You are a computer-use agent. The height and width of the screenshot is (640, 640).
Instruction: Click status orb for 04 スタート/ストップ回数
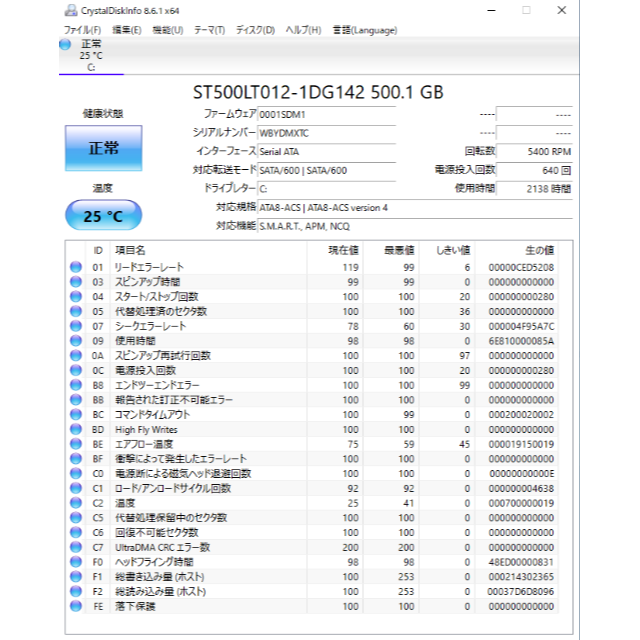click(76, 296)
